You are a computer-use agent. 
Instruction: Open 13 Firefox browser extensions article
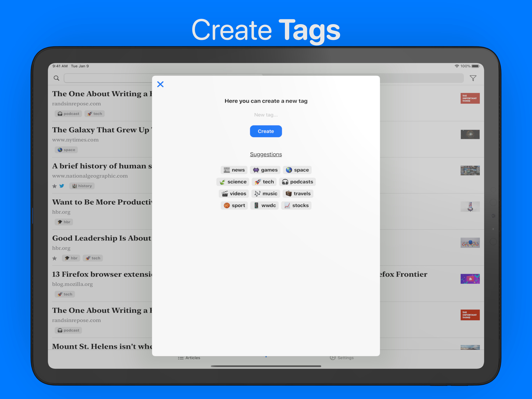[102, 274]
